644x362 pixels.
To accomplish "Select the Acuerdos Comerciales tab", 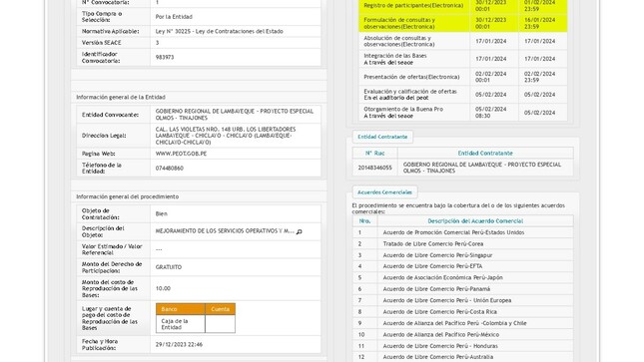I will pyautogui.click(x=384, y=192).
